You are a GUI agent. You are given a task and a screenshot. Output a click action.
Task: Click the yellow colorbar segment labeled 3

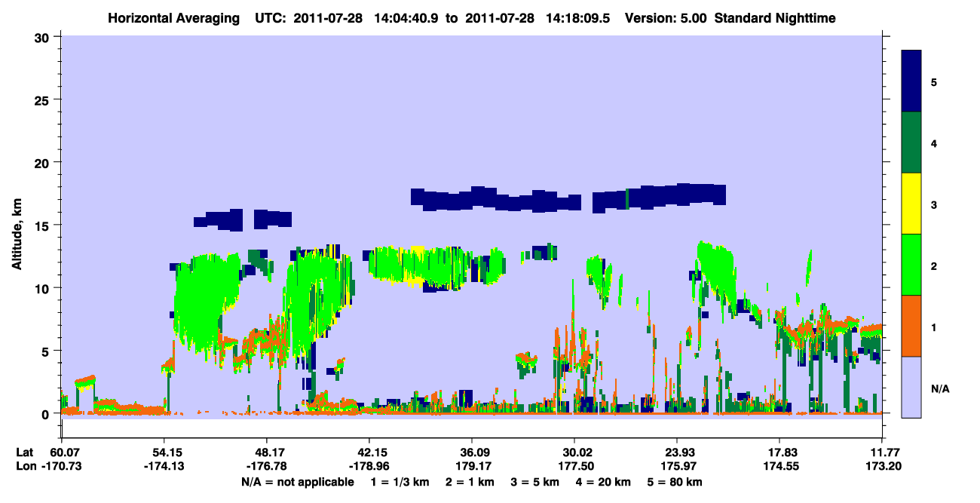[911, 204]
